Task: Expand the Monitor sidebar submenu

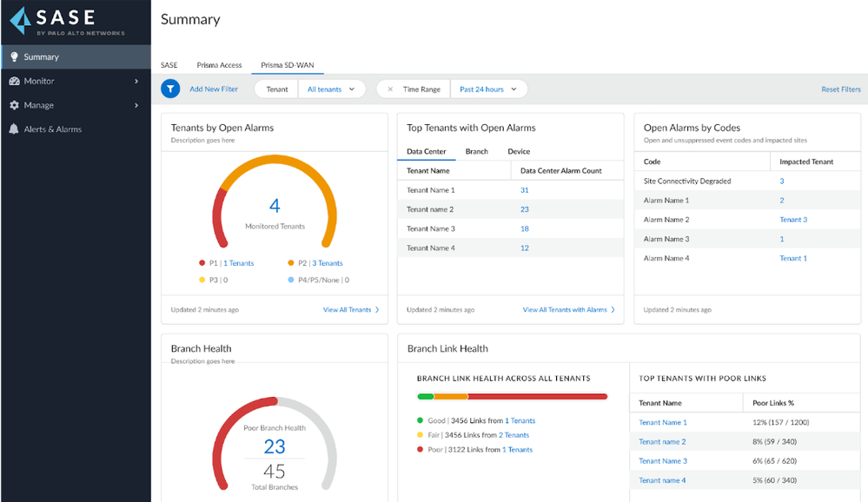Action: tap(136, 82)
